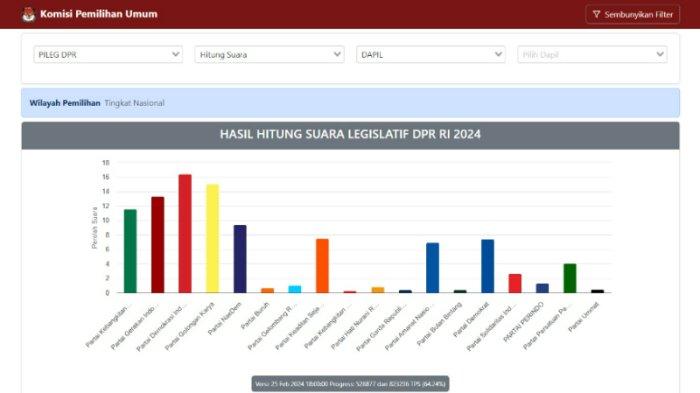The height and width of the screenshot is (393, 700).
Task: Open the PILEG DPR dropdown
Action: pyautogui.click(x=108, y=54)
